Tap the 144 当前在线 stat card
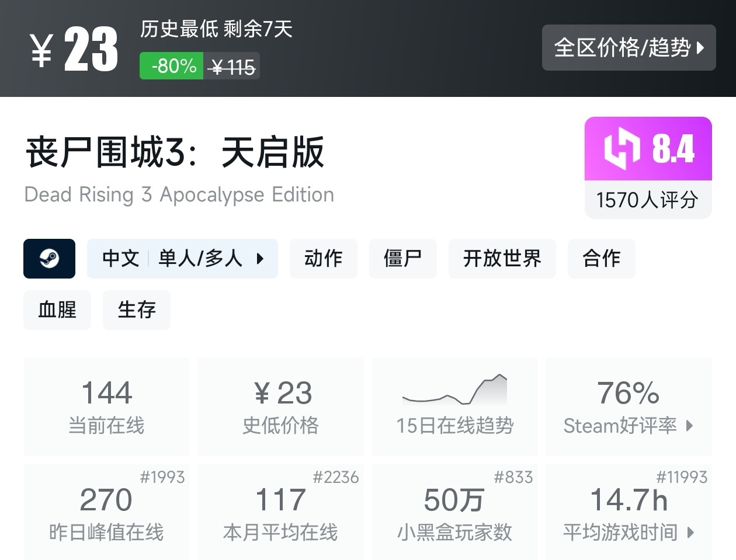The image size is (736, 560). coord(106,406)
